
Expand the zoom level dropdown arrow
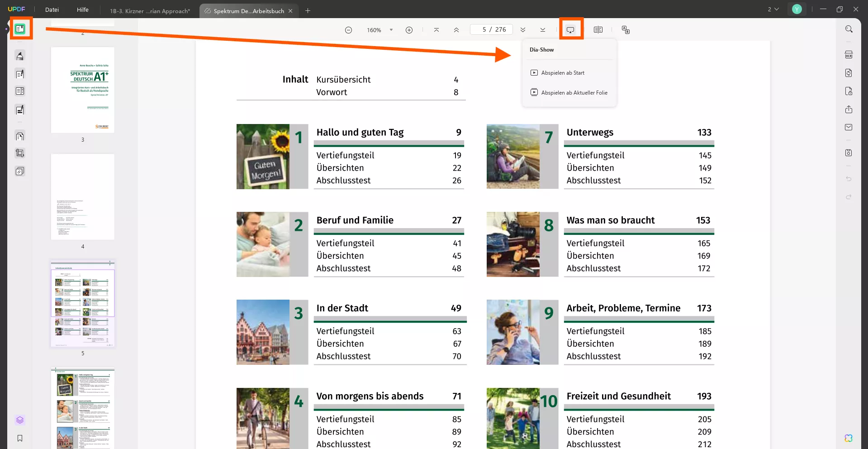tap(391, 30)
